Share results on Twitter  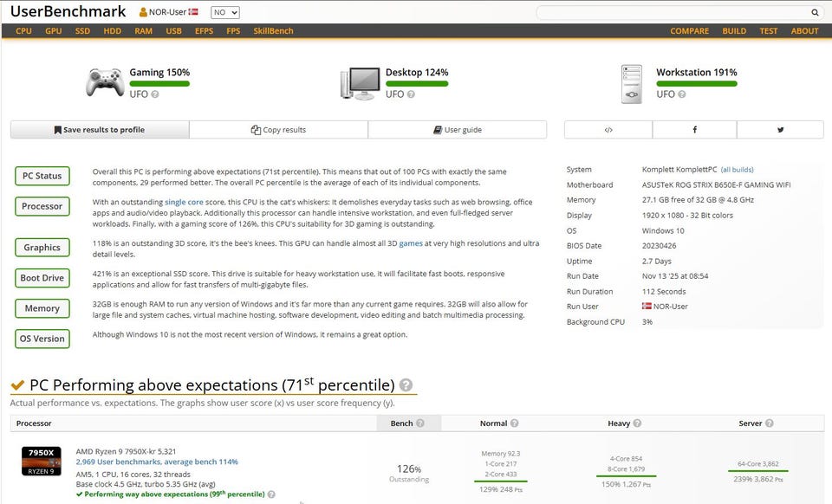[x=780, y=130]
